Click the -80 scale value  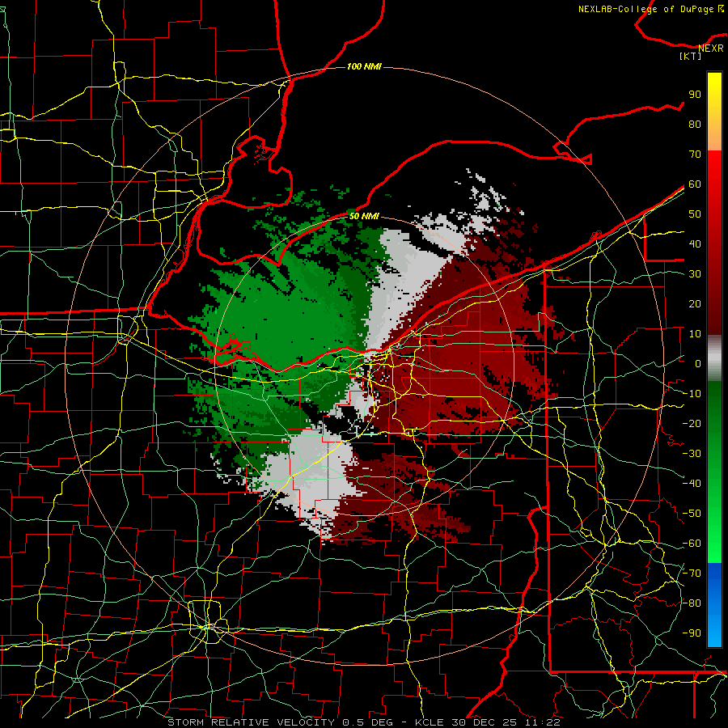coord(692,603)
